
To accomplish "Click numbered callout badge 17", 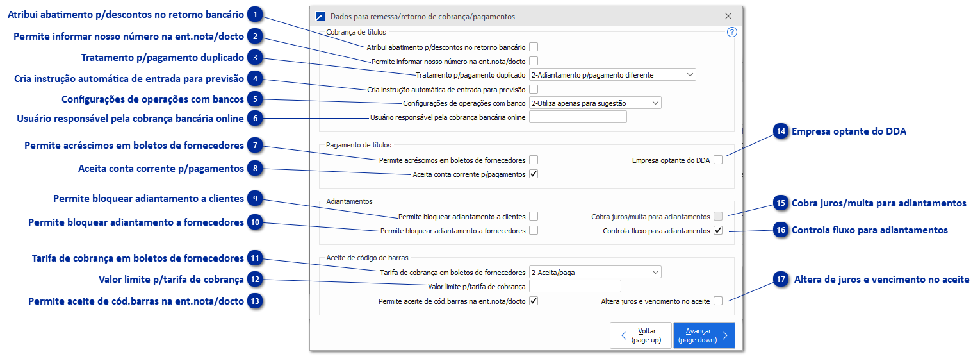I will pos(780,280).
